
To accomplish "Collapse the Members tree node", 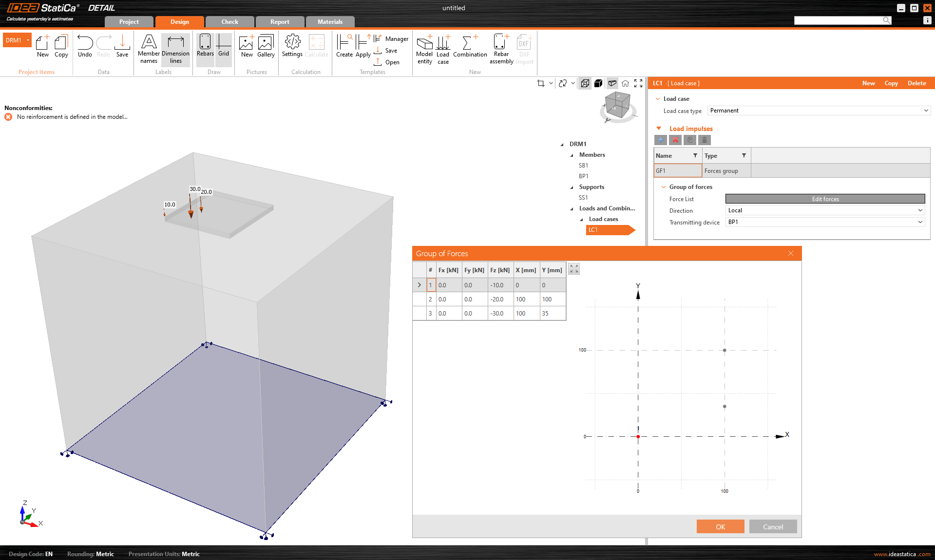I will (572, 155).
